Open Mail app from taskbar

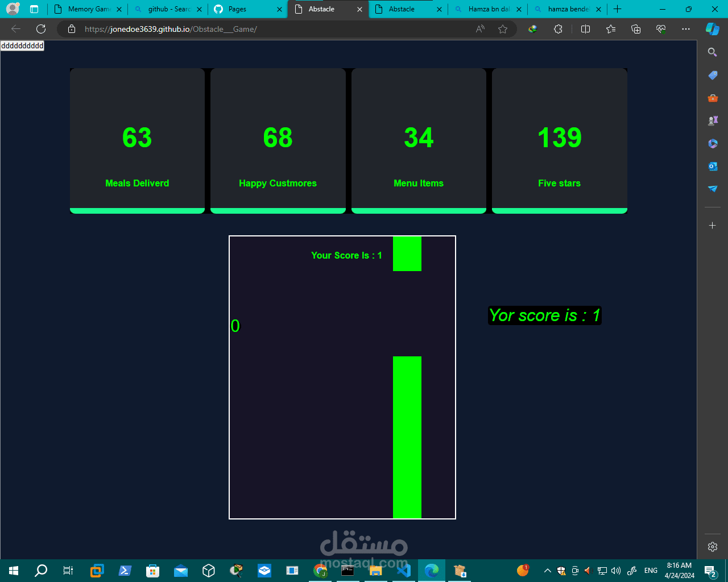(181, 571)
